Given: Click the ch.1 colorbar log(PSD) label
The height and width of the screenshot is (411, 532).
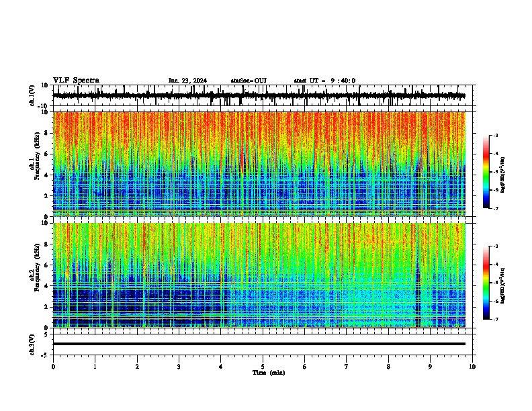Looking at the screenshot, I should [502, 175].
